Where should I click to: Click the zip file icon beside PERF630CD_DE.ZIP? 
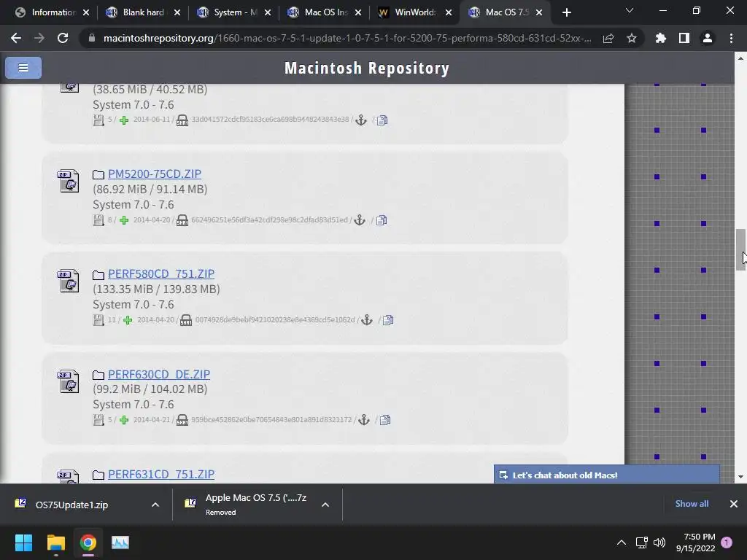pyautogui.click(x=69, y=381)
